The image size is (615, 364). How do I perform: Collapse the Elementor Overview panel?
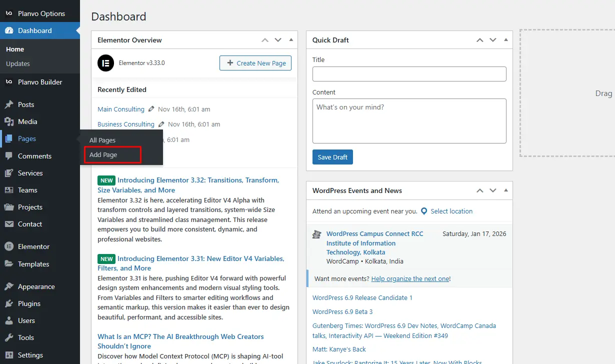coord(291,40)
